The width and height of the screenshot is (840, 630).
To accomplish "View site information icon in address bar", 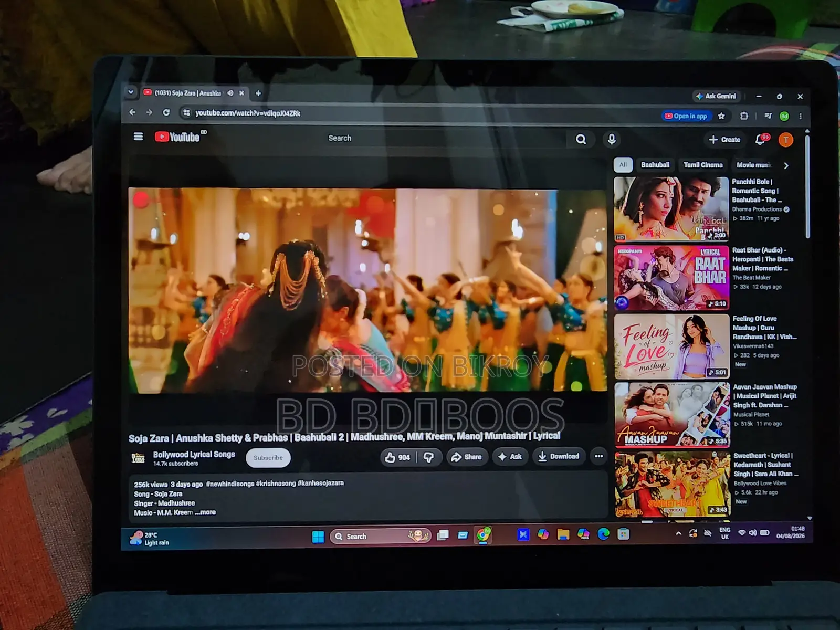I will pos(186,112).
